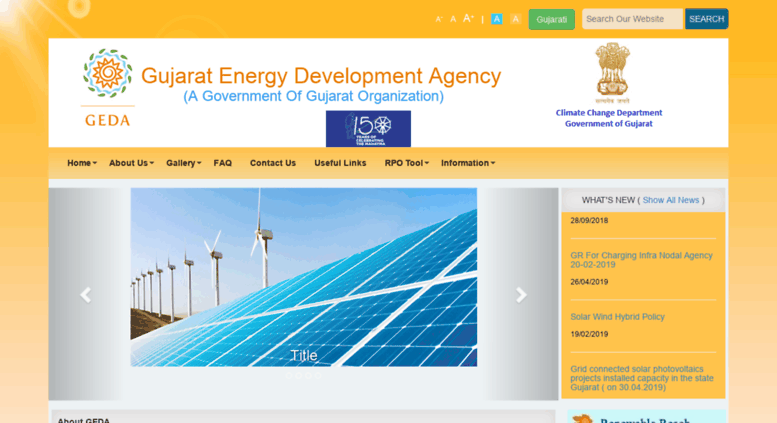Select the blue A theme swatch
777x423 pixels.
pyautogui.click(x=497, y=19)
